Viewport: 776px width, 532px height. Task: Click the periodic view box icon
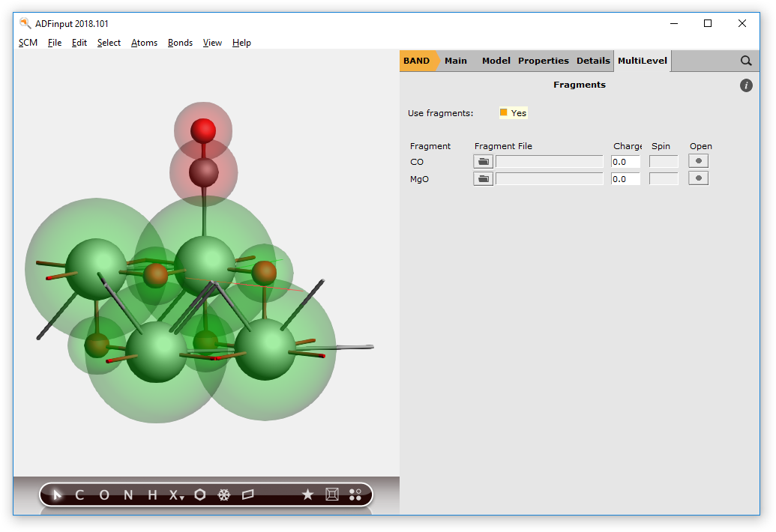point(332,495)
